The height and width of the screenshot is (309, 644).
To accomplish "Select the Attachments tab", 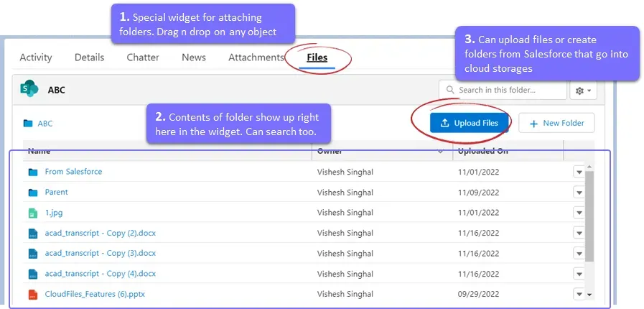I will click(x=256, y=57).
